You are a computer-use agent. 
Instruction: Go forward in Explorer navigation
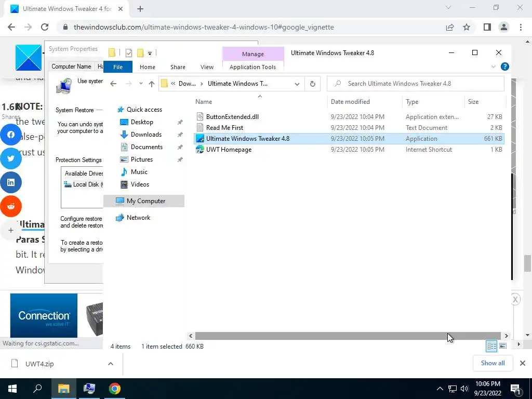click(x=129, y=84)
